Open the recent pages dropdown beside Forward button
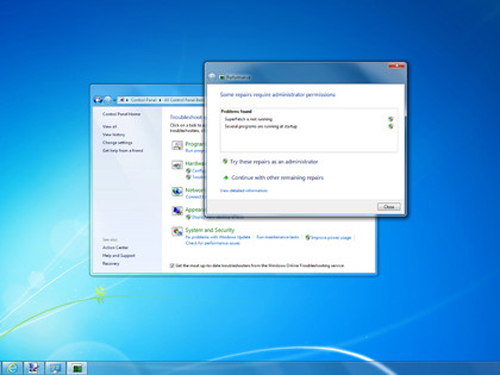 [x=114, y=100]
